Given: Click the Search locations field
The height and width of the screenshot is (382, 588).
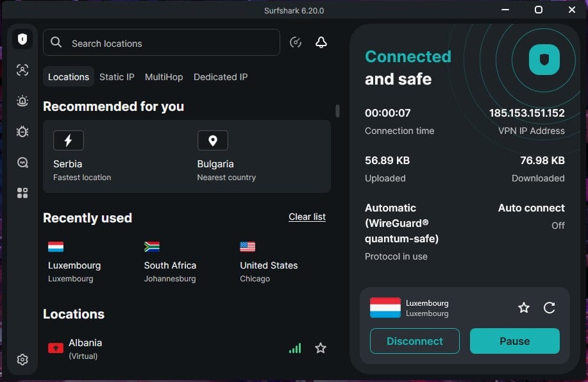Looking at the screenshot, I should 162,42.
